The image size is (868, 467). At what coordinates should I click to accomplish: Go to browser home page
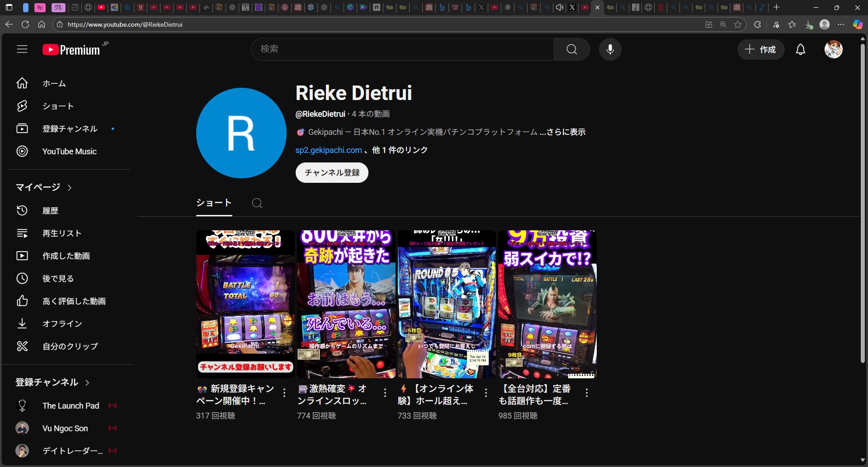click(42, 24)
